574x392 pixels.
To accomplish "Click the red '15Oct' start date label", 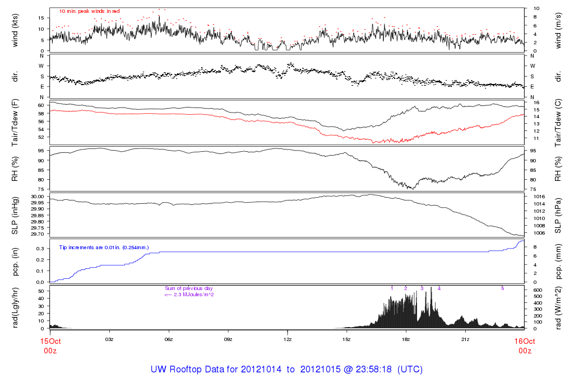I will click(x=49, y=340).
